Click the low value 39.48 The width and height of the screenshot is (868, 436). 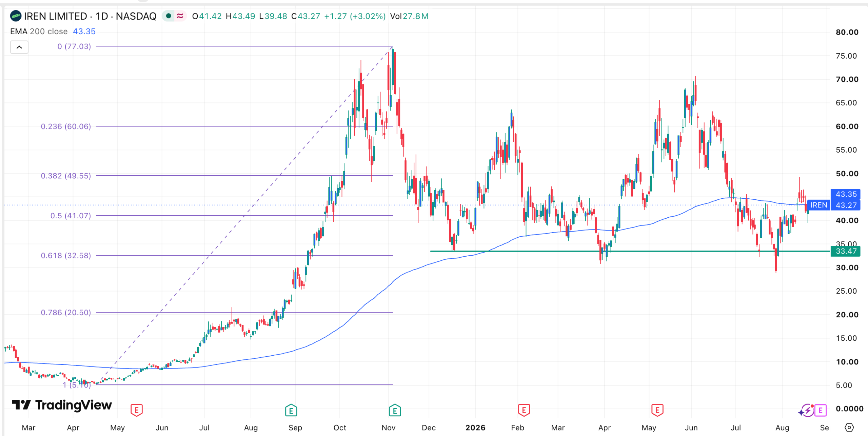click(276, 16)
